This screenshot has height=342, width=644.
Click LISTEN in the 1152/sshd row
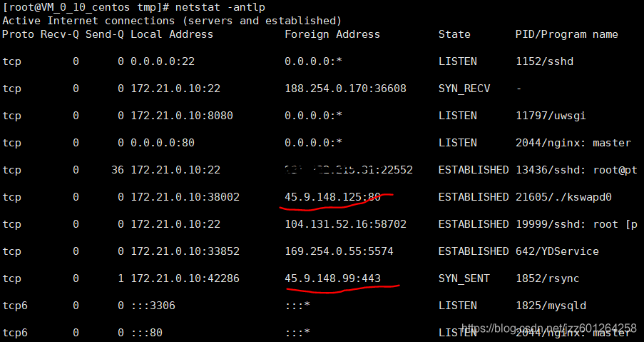tap(458, 61)
